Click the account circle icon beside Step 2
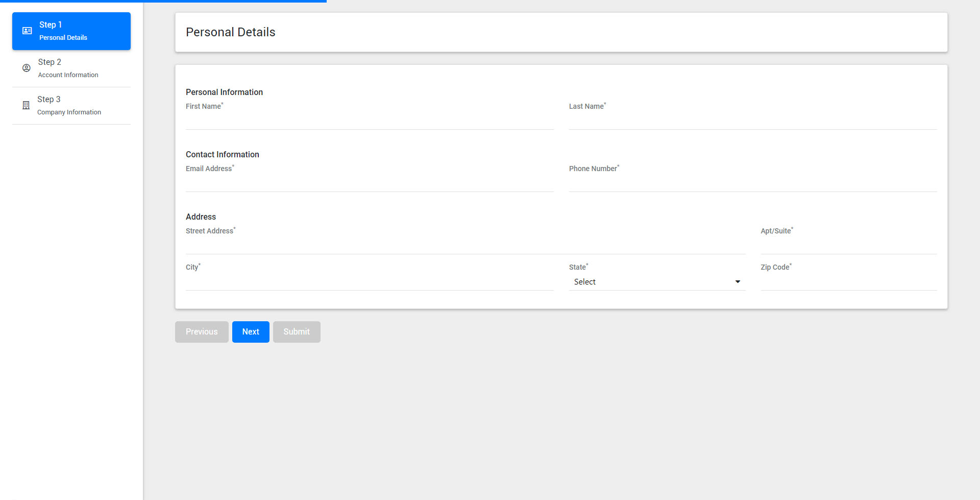This screenshot has height=500, width=980. 27,68
